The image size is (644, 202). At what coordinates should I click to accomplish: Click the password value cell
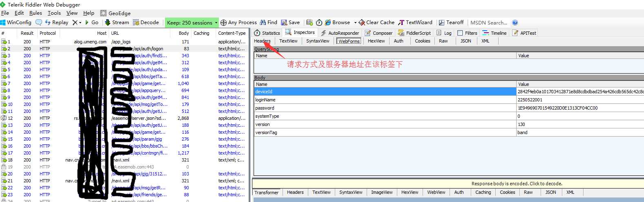point(580,108)
